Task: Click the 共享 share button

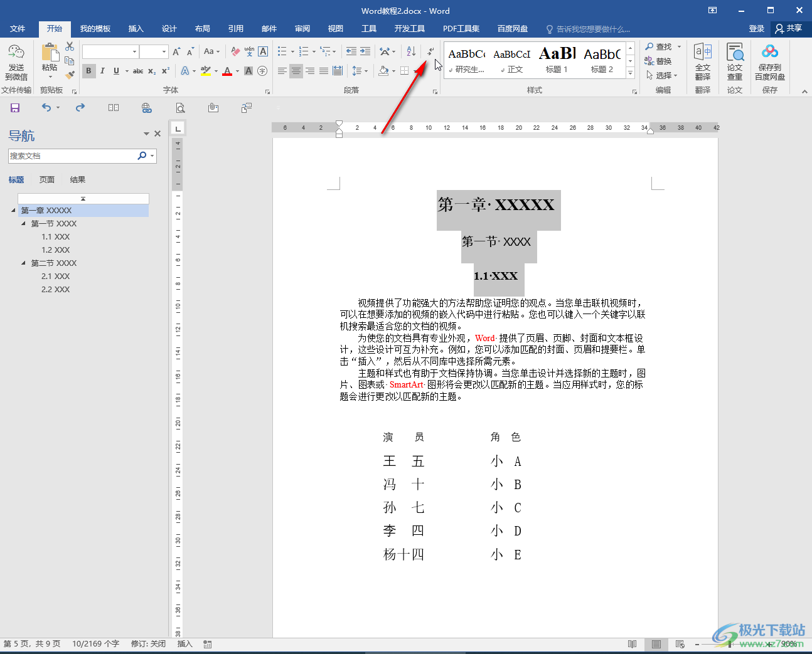Action: click(789, 29)
